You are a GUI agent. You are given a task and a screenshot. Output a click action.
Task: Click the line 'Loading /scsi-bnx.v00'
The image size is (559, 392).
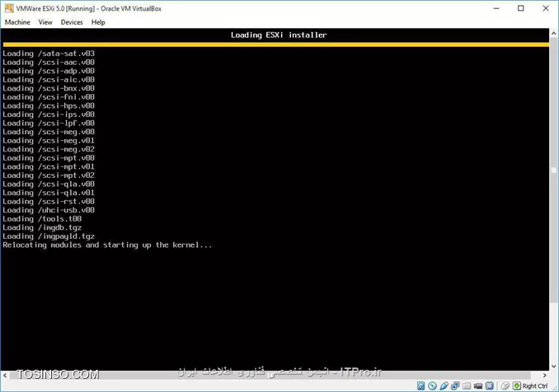(49, 88)
